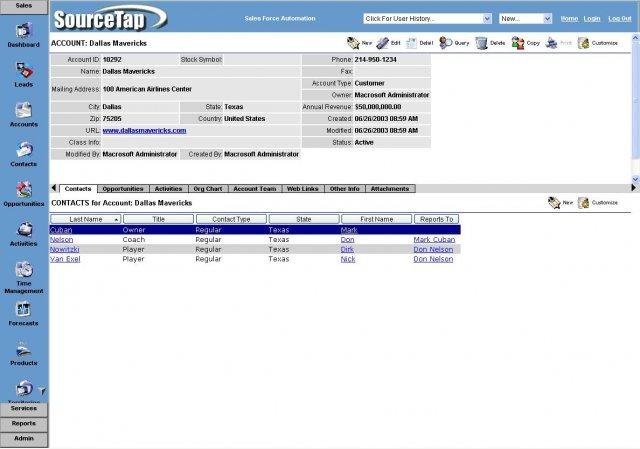This screenshot has height=449, width=640.
Task: Switch to the Contacts tab
Action: [x=78, y=189]
